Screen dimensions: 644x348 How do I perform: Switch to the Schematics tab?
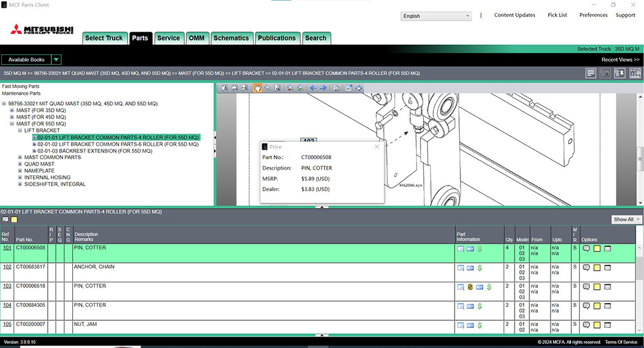[x=231, y=38]
